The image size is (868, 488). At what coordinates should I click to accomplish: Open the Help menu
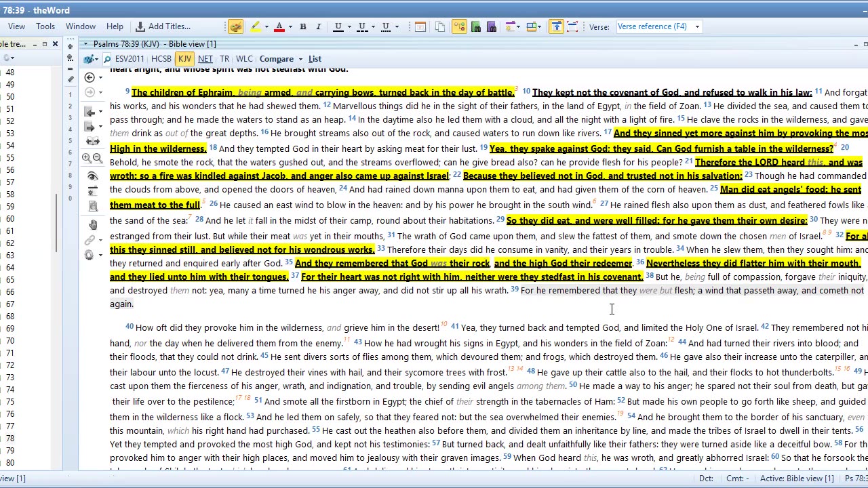tap(115, 26)
